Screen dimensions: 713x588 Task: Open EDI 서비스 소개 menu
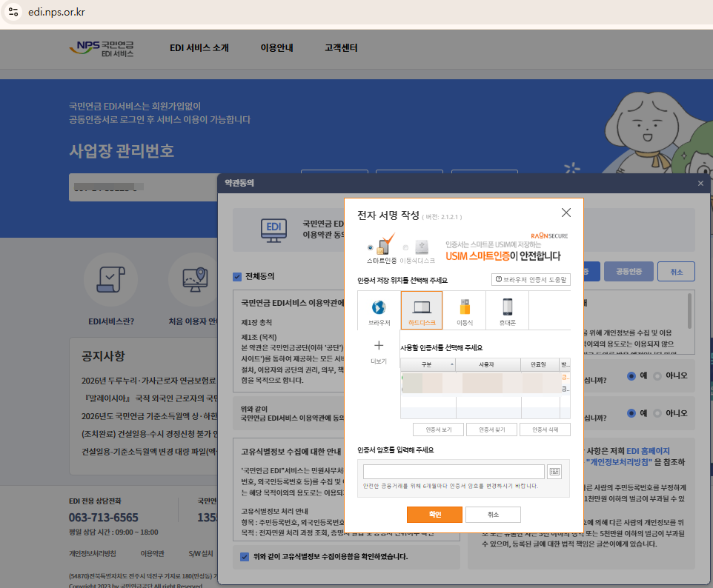pyautogui.click(x=199, y=47)
